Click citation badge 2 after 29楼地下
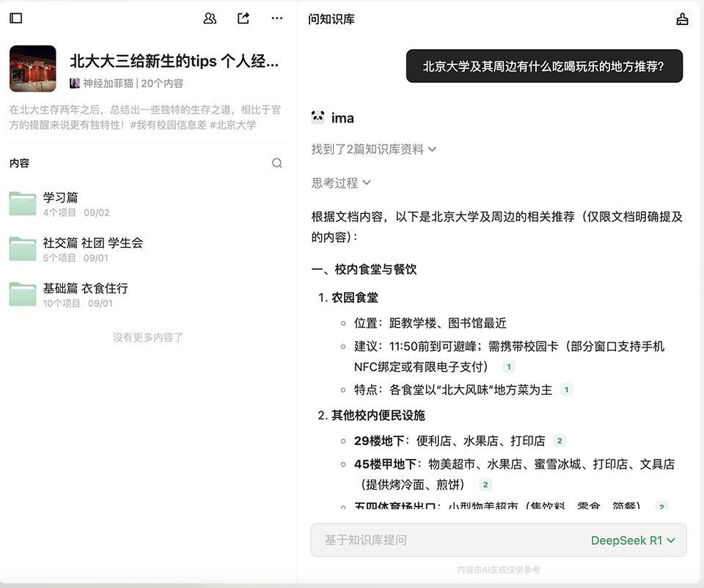The image size is (704, 588). (560, 441)
